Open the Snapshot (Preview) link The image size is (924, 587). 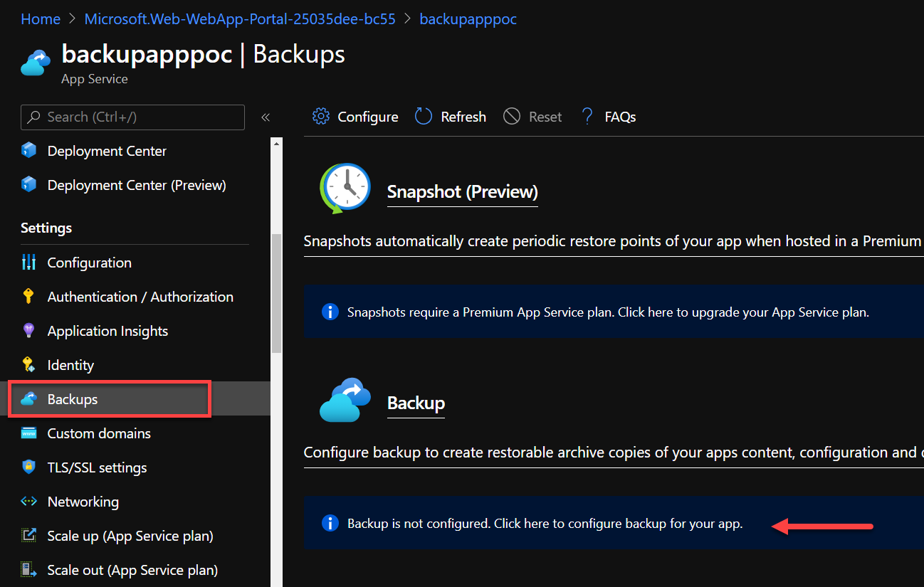tap(462, 192)
